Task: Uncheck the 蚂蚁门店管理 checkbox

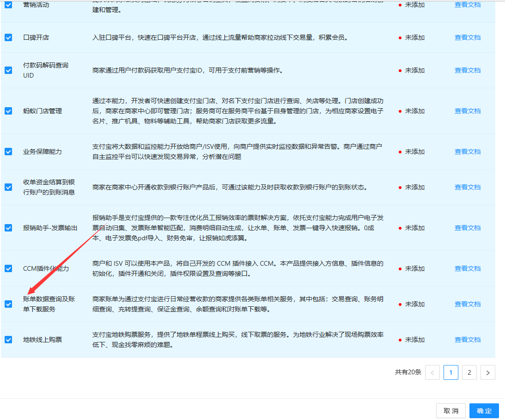Action: 8,111
